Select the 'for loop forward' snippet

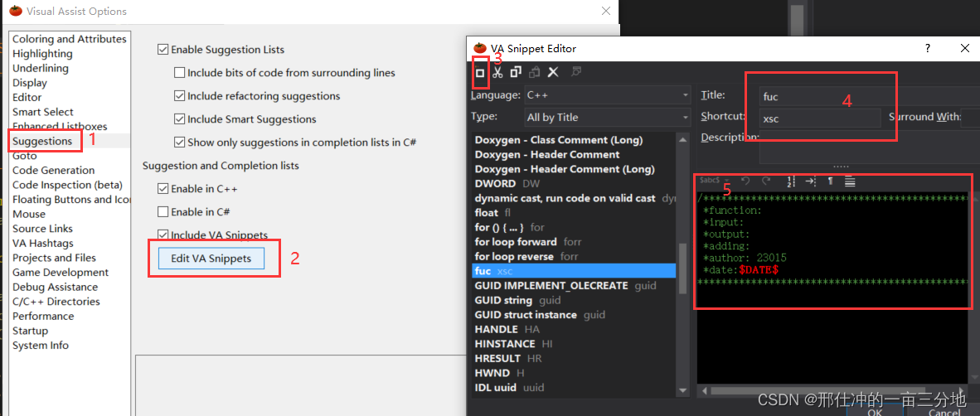pos(574,242)
